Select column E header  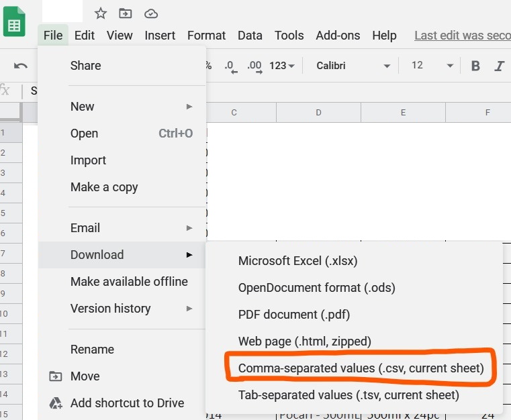[403, 113]
